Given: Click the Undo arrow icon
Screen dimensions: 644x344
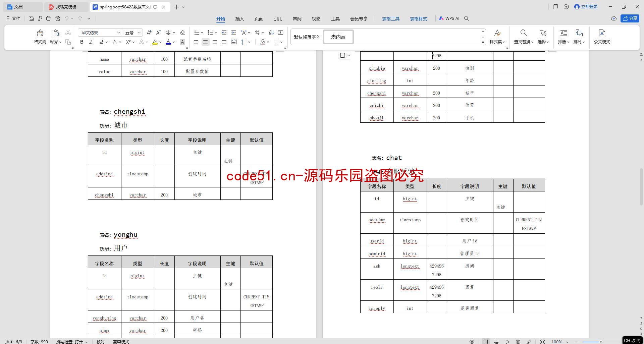Looking at the screenshot, I should pos(67,18).
